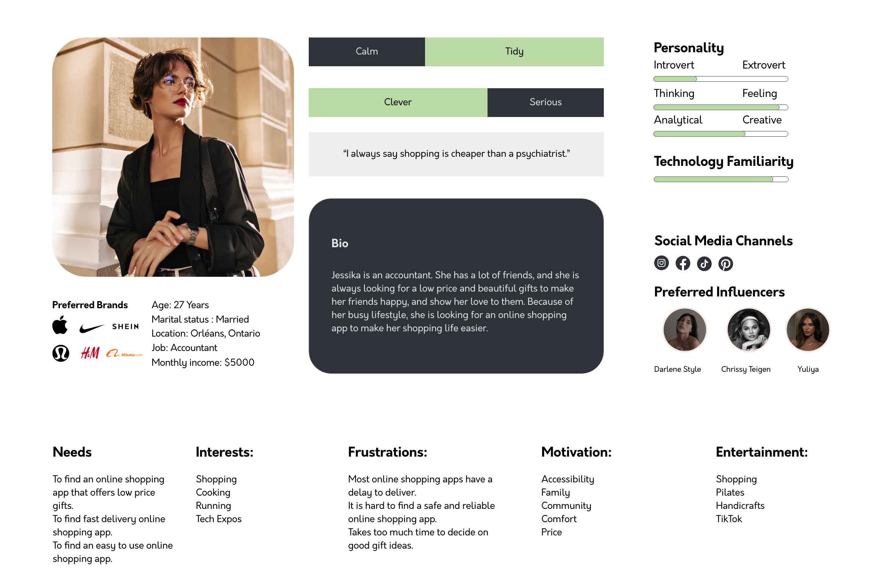Click the H&M brand logo
This screenshot has width=883, height=588.
click(x=90, y=353)
